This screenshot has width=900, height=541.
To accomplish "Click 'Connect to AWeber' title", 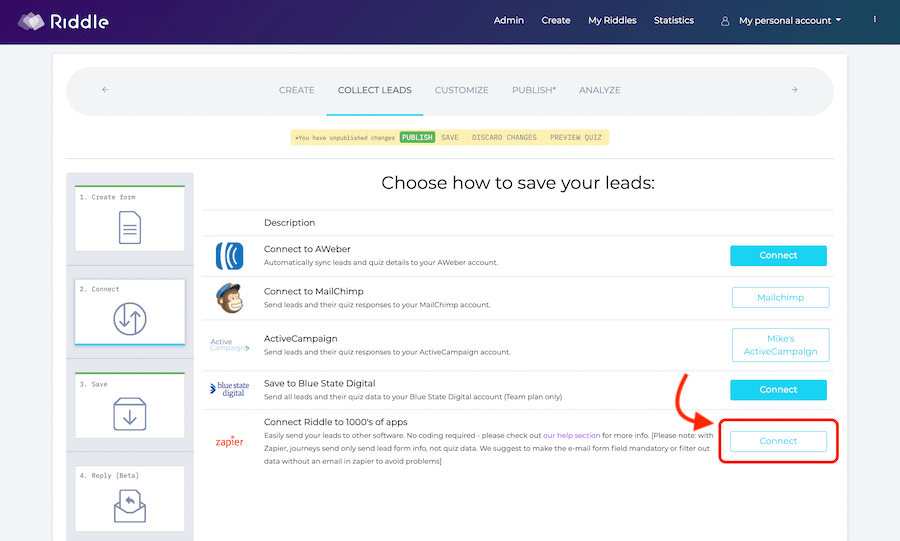I will click(x=307, y=249).
